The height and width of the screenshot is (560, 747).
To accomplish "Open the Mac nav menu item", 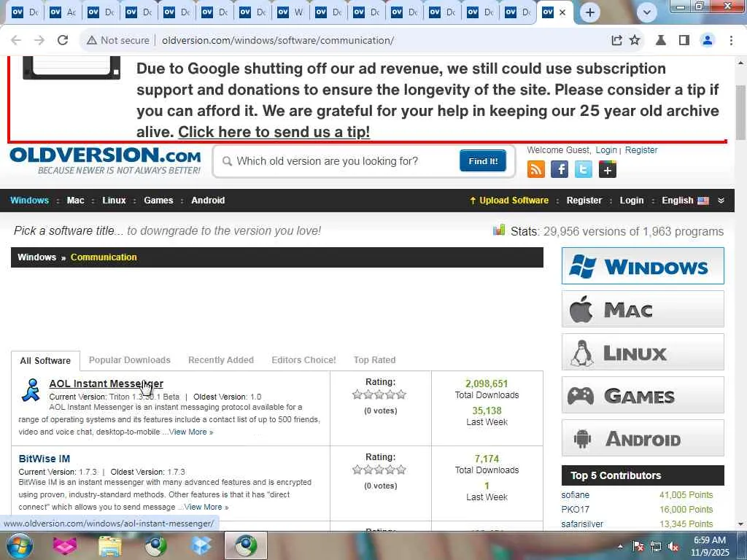I will pyautogui.click(x=75, y=201).
